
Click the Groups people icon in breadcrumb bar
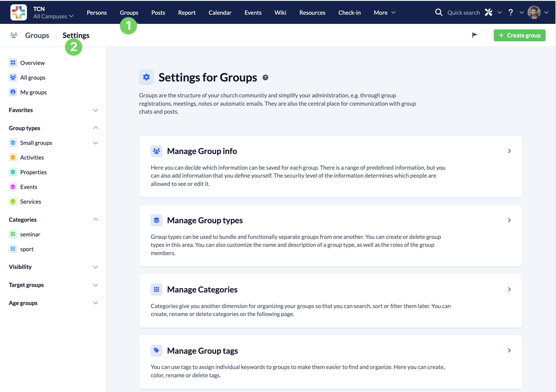[x=13, y=35]
